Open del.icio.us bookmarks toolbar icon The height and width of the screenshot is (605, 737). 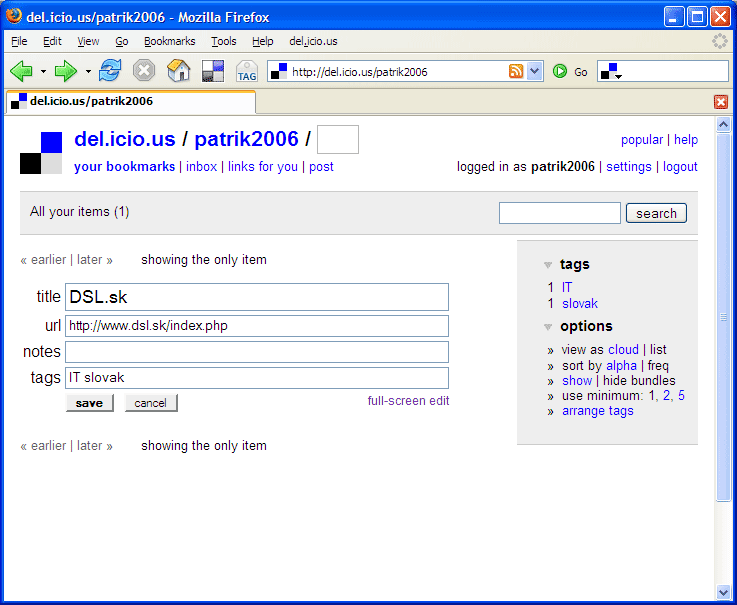click(x=213, y=71)
